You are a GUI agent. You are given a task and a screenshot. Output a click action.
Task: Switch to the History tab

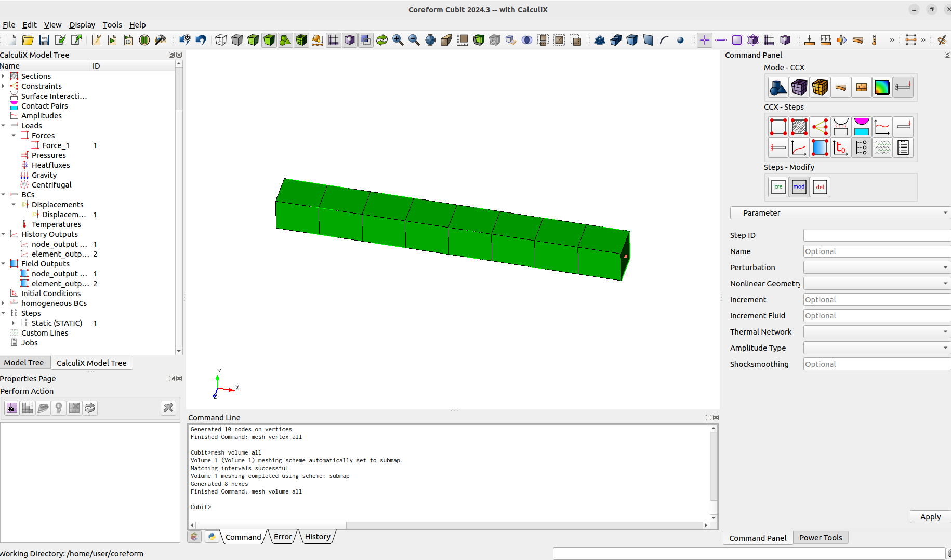pos(317,536)
